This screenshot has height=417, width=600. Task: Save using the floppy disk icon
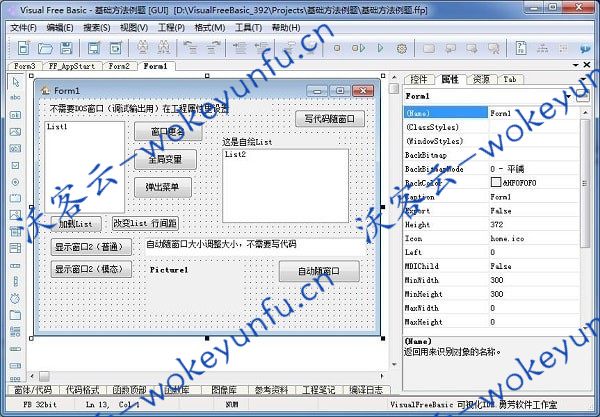(x=66, y=48)
